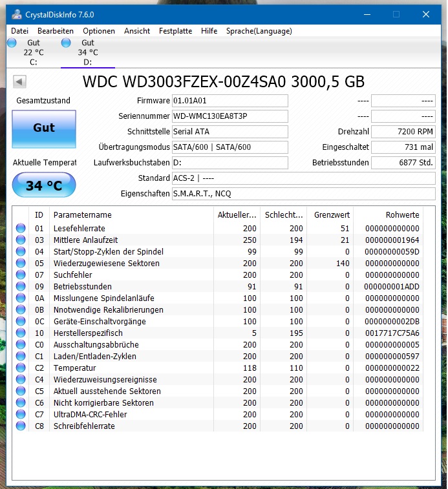Click the Temperatur parameter name
Image resolution: width=448 pixels, height=489 pixels.
coord(74,368)
